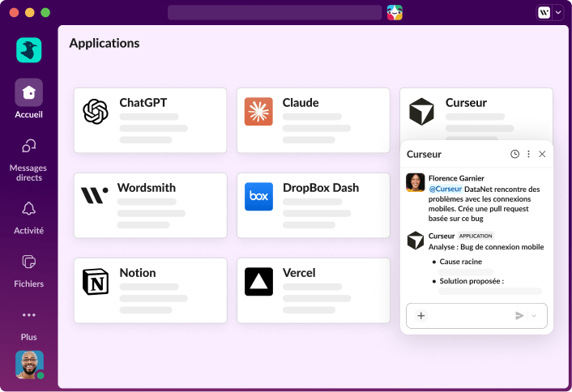Open Fichiers in the sidebar

(29, 271)
